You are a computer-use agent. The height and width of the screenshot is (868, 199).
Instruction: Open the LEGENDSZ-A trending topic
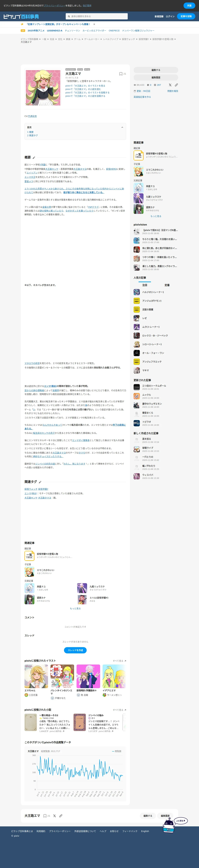tap(54, 31)
